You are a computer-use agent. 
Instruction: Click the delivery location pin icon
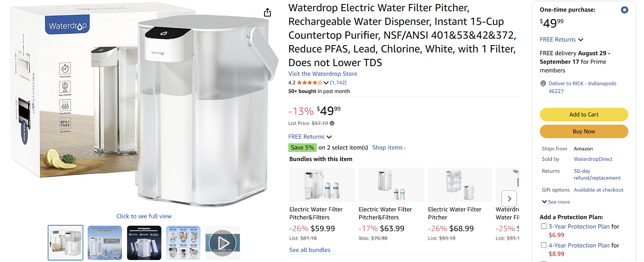[543, 84]
